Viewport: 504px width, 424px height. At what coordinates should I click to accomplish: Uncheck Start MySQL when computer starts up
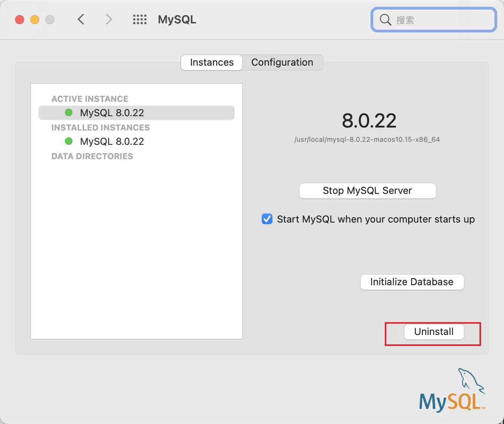[x=267, y=219]
